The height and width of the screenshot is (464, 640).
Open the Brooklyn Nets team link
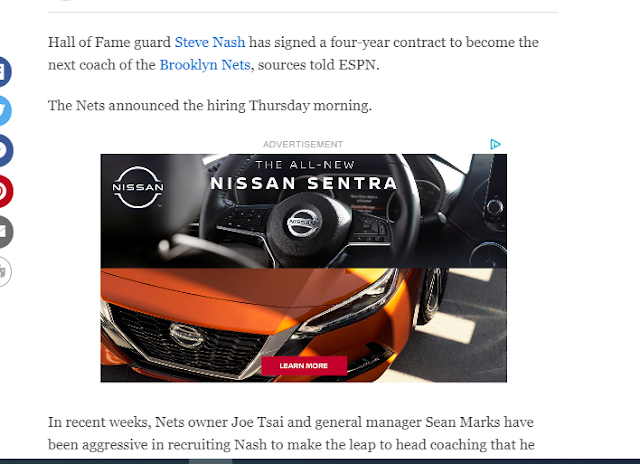coord(204,65)
